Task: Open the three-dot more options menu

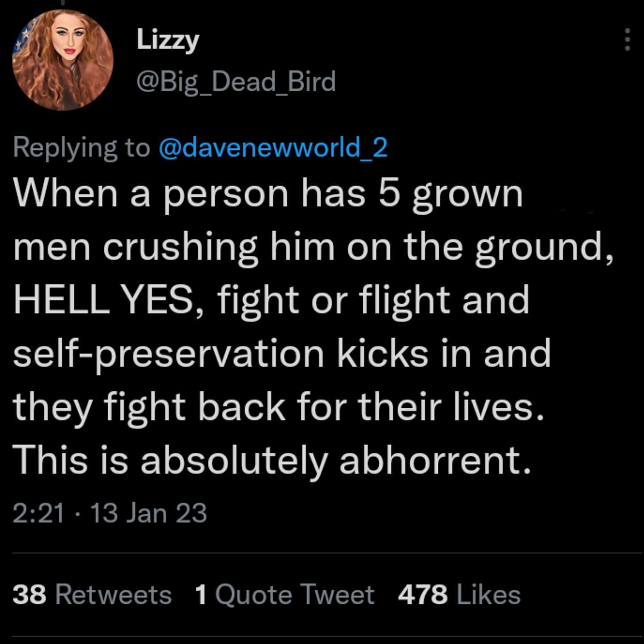Action: [627, 39]
